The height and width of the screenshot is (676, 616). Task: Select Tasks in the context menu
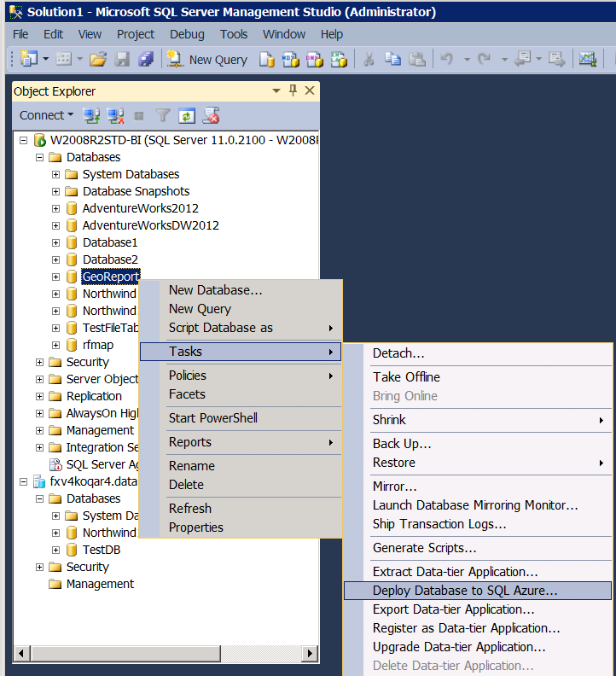241,352
